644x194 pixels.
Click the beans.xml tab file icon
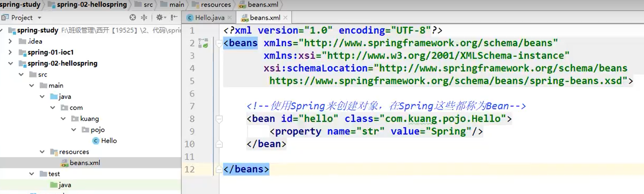click(x=245, y=18)
